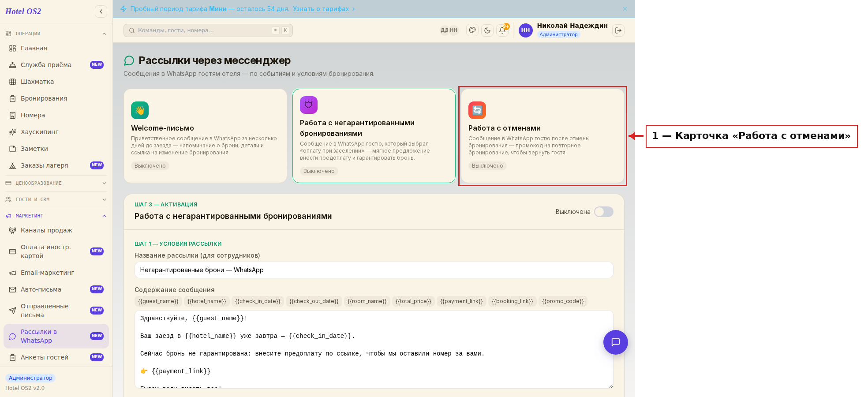The height and width of the screenshot is (397, 868).
Task: Click into the message content text area
Action: pos(374,349)
